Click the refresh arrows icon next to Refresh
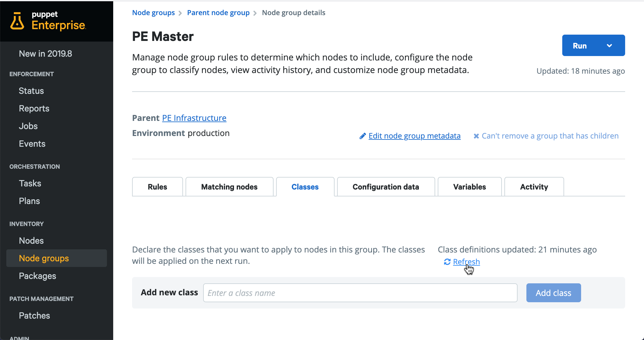 click(447, 262)
